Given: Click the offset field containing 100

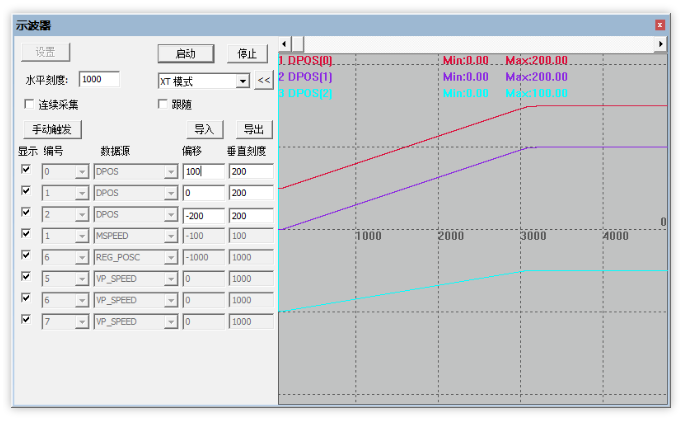Looking at the screenshot, I should click(x=203, y=172).
